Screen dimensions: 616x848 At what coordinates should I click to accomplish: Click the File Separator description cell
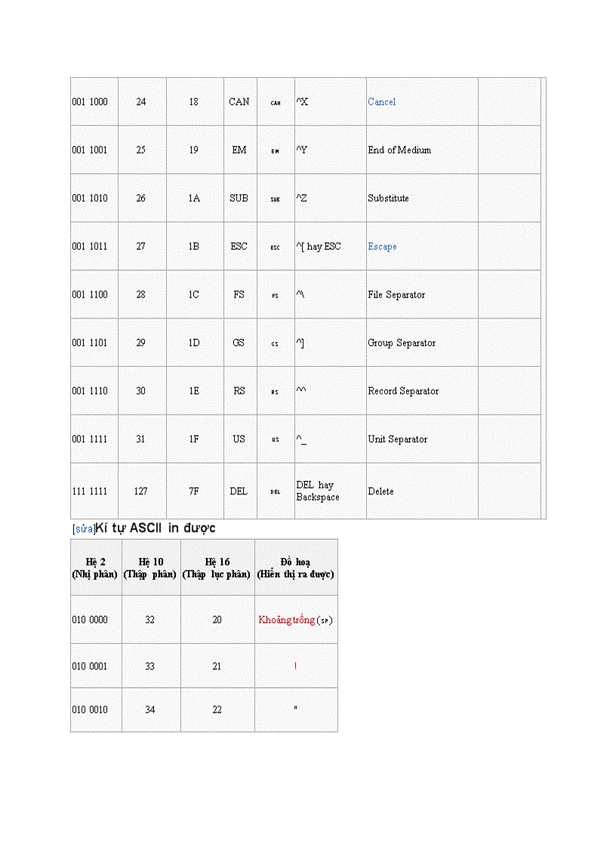(396, 295)
